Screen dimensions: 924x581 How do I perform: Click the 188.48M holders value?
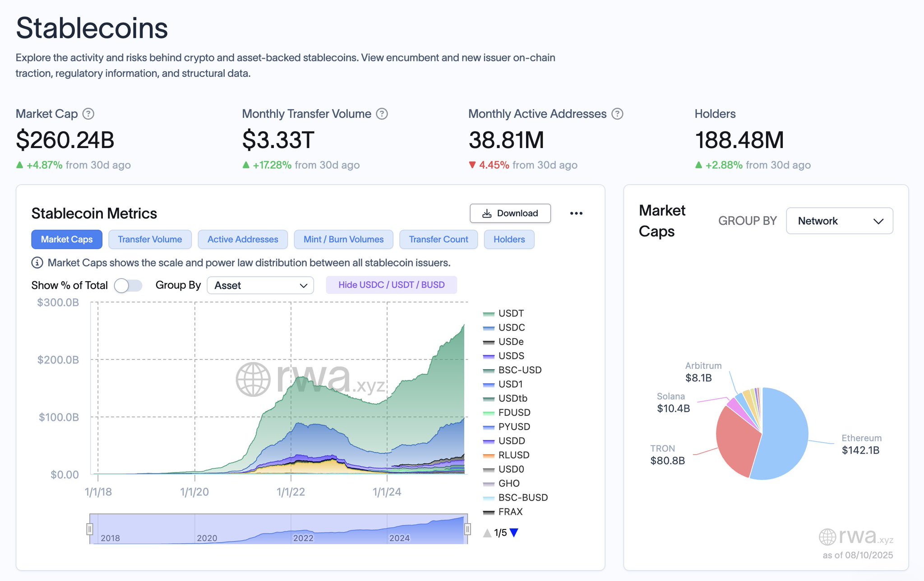coord(739,140)
